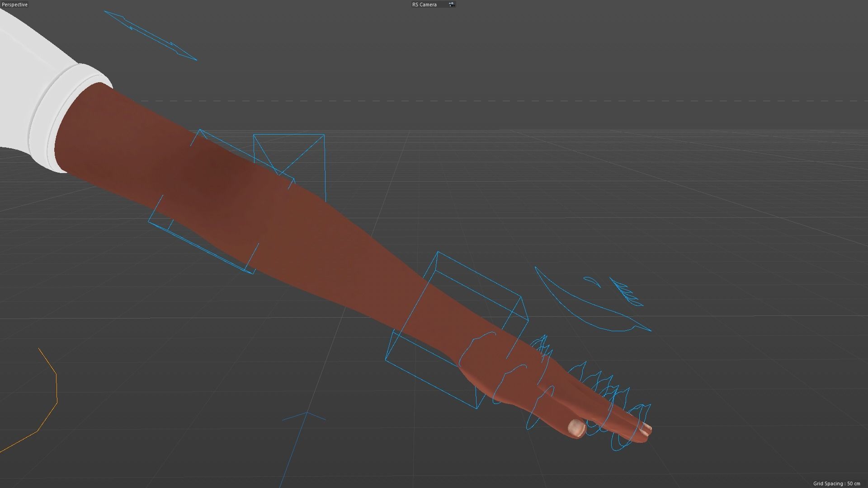Screen dimensions: 868x488
Task: Click the camera link icon beside RS Camera
Action: click(451, 5)
